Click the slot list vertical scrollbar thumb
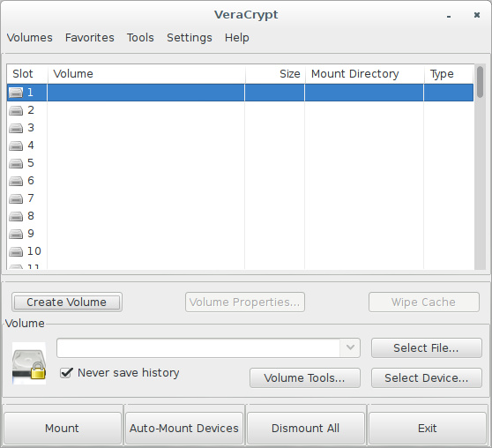Screen dimensions: 492x448 pos(480,82)
